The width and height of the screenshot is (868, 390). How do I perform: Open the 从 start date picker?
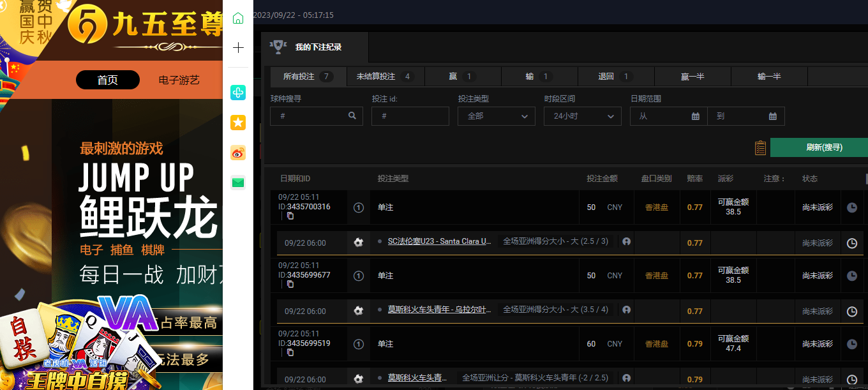pyautogui.click(x=668, y=116)
